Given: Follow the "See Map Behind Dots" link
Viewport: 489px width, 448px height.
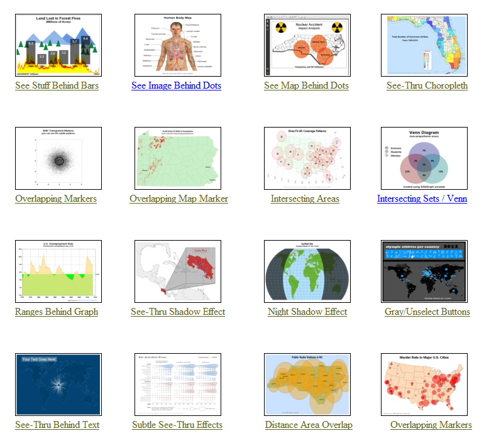Looking at the screenshot, I should pos(306,85).
